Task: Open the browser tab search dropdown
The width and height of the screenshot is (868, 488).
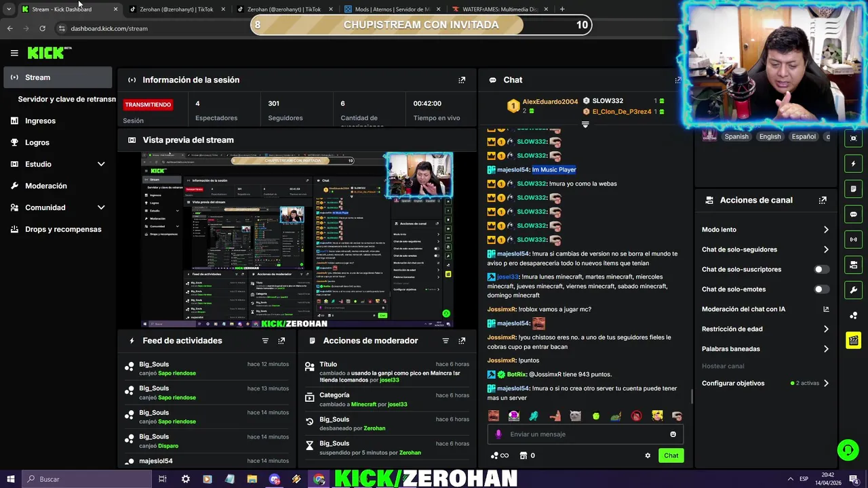Action: tap(8, 9)
